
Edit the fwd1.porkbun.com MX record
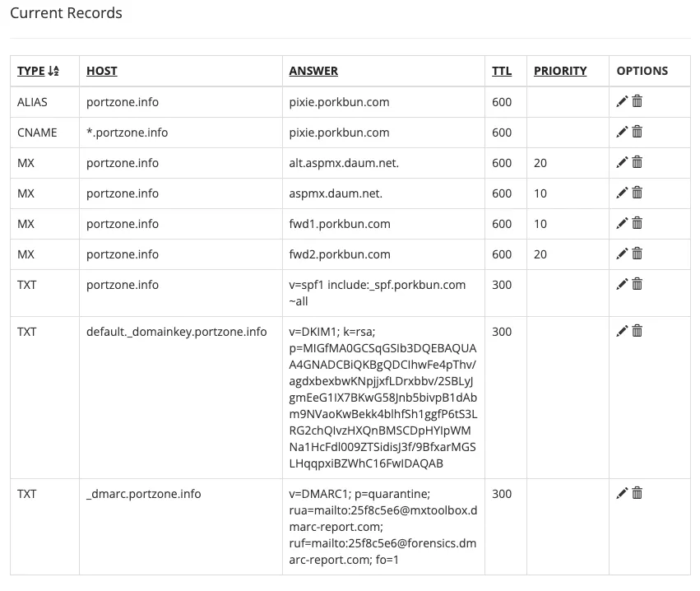point(622,223)
